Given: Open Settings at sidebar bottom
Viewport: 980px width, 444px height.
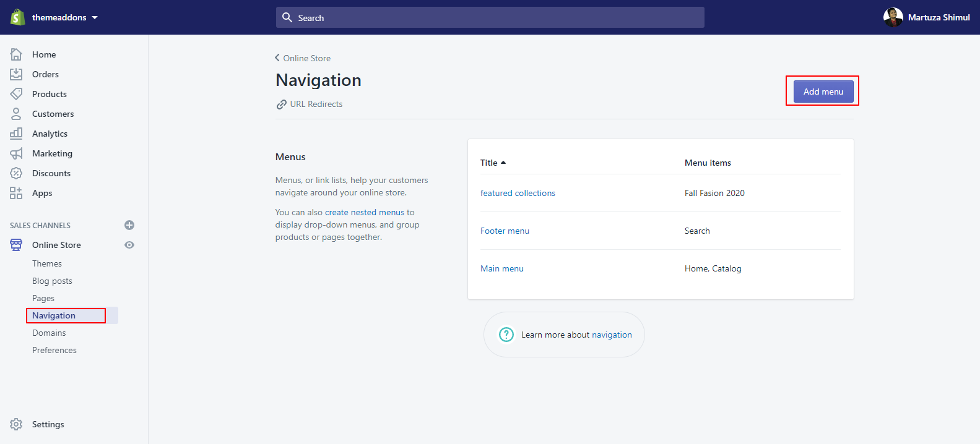Looking at the screenshot, I should click(x=48, y=424).
